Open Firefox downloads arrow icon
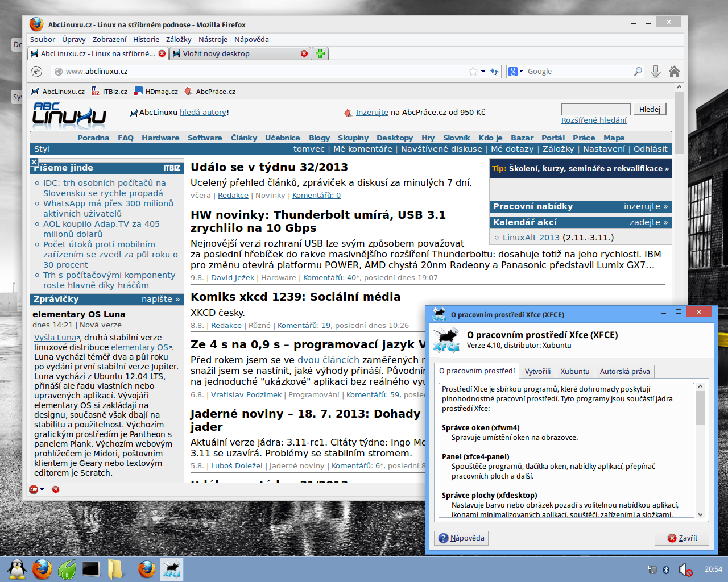Screen dimensions: 728x582 [x=656, y=72]
